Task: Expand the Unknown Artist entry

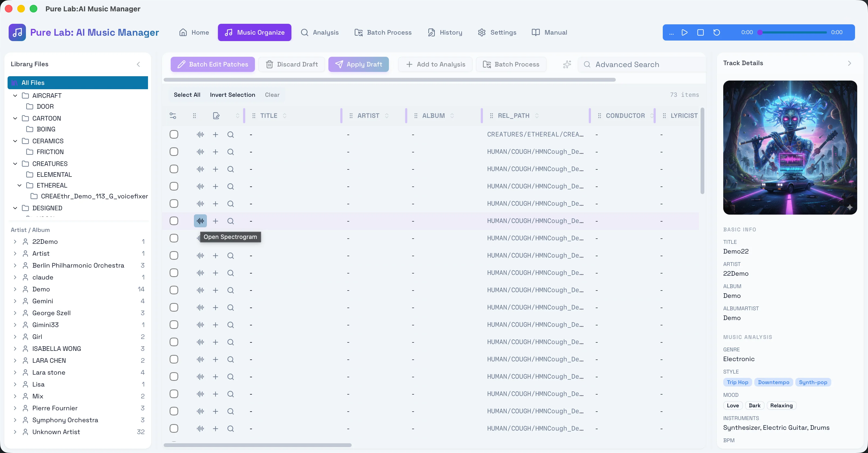Action: click(x=15, y=432)
